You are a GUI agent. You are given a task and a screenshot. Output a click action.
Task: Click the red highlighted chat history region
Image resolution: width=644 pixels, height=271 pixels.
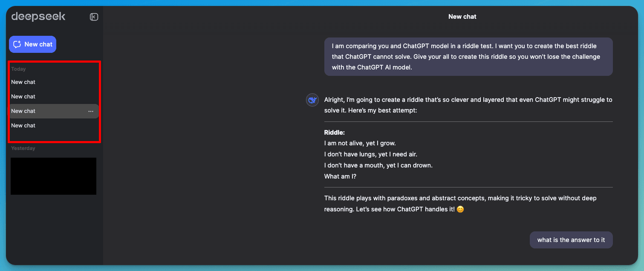(x=54, y=102)
